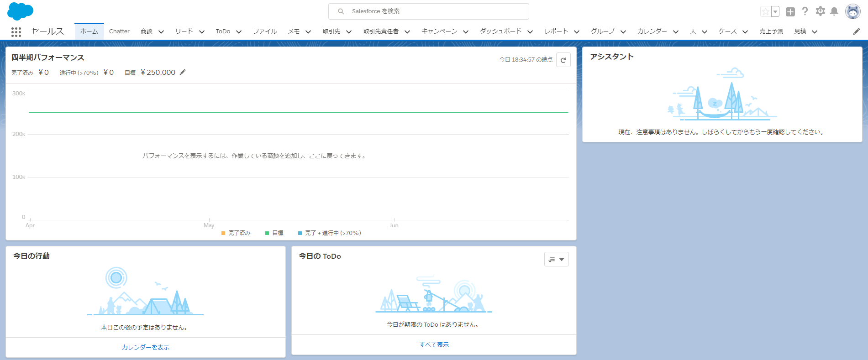Click the Salesforce cloud logo
This screenshot has width=868, height=360.
(x=20, y=11)
